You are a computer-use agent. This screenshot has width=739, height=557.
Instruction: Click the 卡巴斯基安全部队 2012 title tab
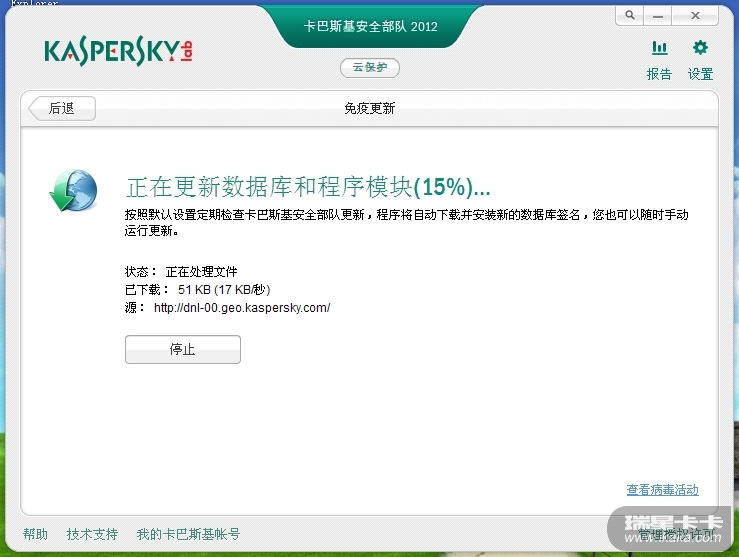point(370,26)
